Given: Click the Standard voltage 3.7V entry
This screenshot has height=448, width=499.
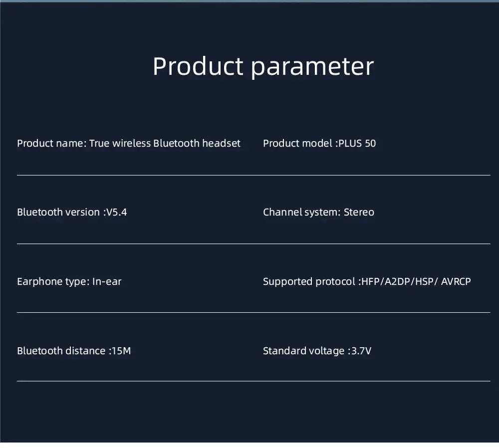Looking at the screenshot, I should (317, 351).
